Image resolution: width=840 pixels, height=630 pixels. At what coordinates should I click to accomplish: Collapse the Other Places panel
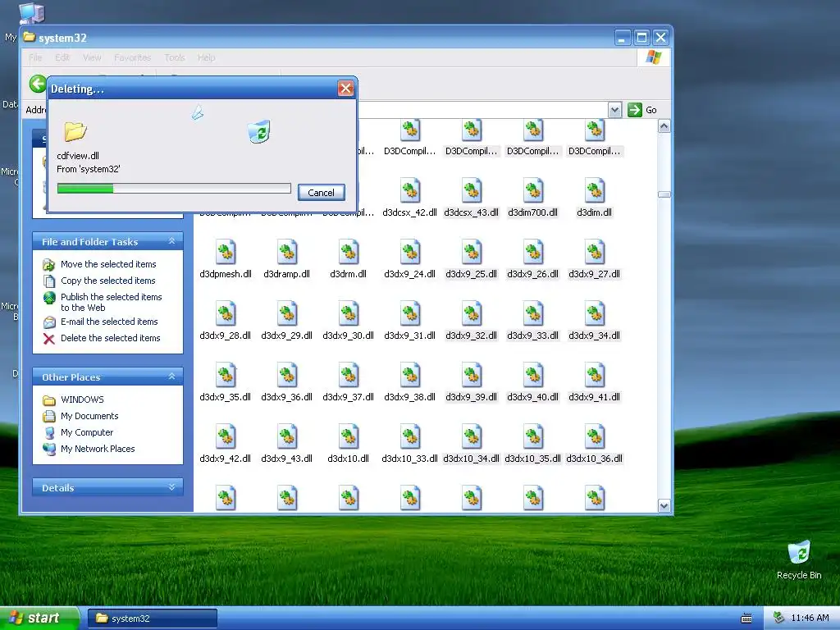172,377
